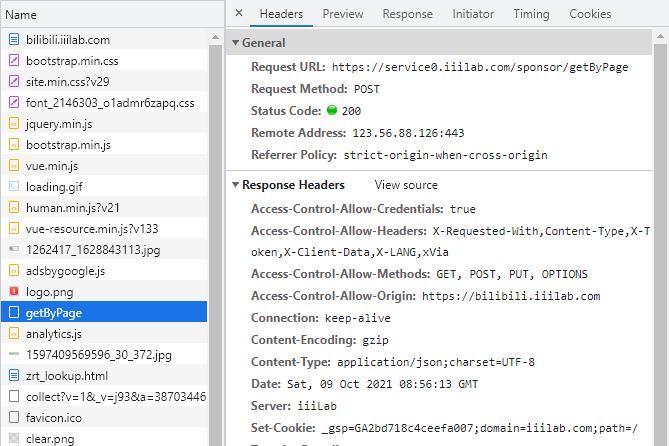Select the zrt_lookup.html request
The width and height of the screenshot is (669, 446).
point(104,376)
